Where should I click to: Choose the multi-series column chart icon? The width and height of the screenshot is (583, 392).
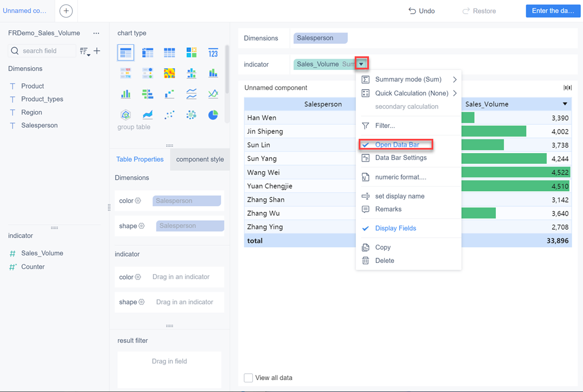pos(126,94)
